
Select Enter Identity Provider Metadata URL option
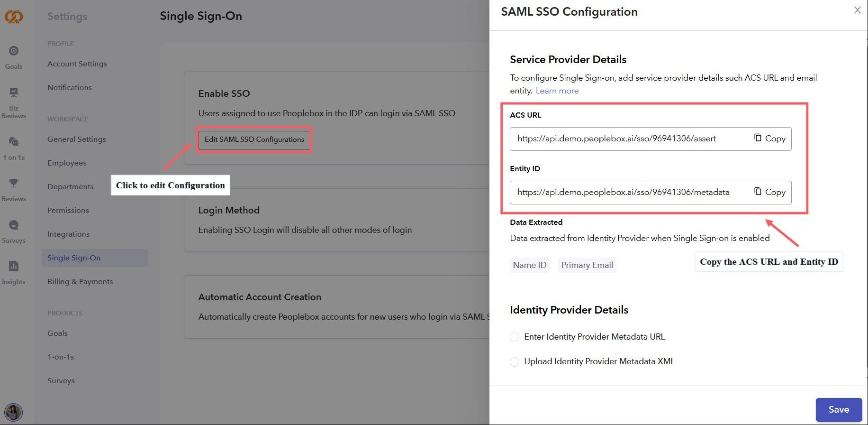[515, 337]
